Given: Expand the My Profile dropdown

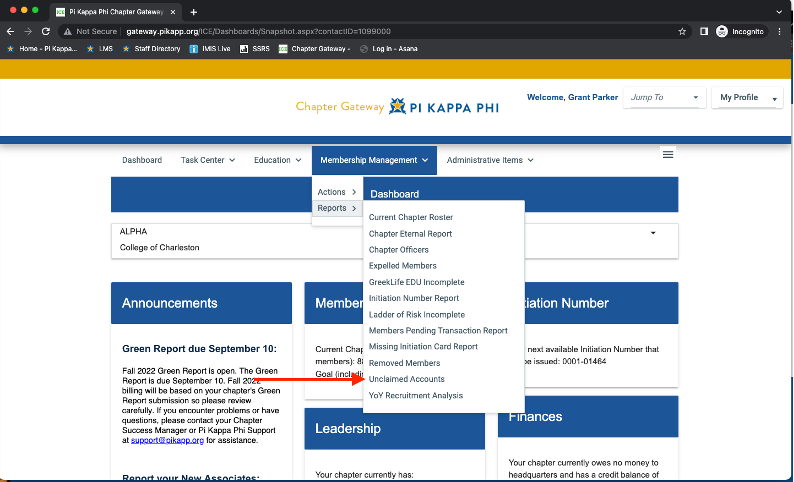Looking at the screenshot, I should click(x=746, y=98).
